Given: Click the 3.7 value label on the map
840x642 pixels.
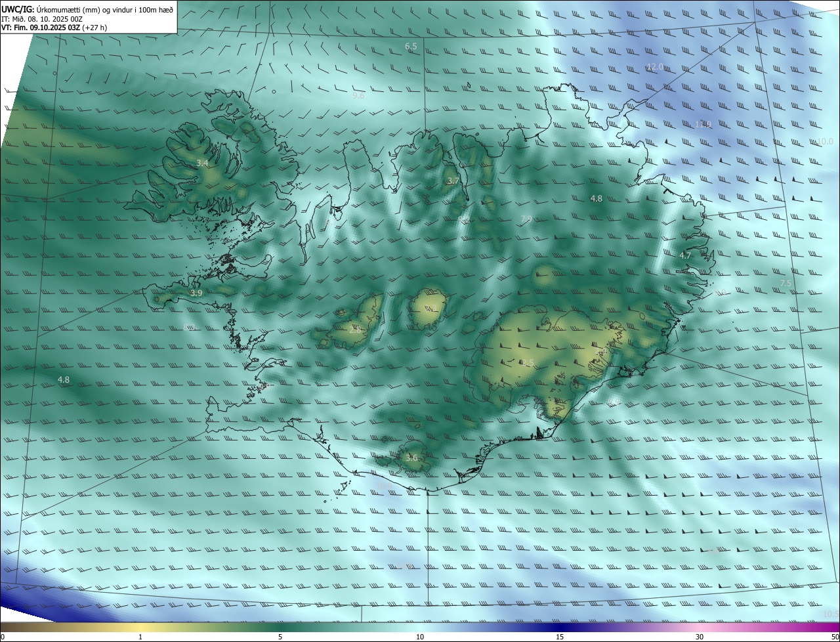Looking at the screenshot, I should 453,181.
